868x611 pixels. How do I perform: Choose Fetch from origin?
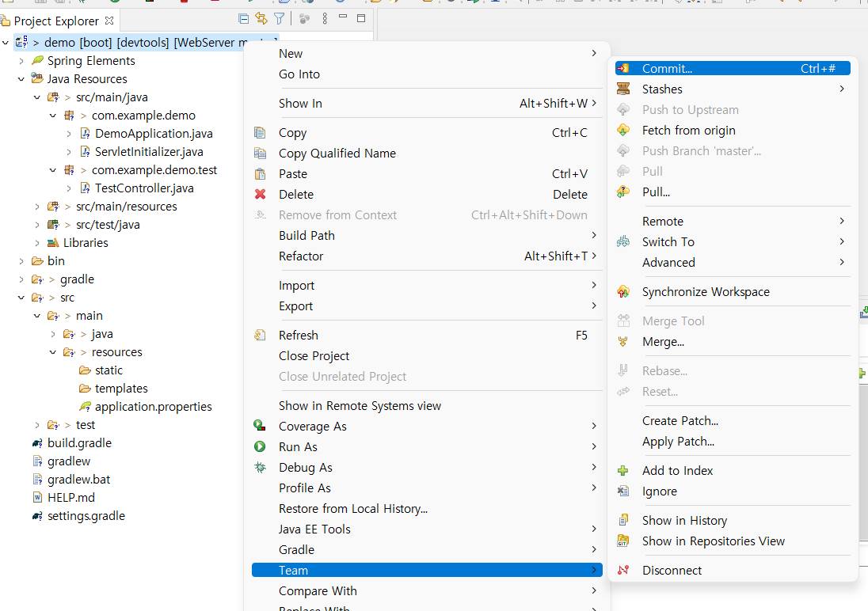pyautogui.click(x=733, y=130)
